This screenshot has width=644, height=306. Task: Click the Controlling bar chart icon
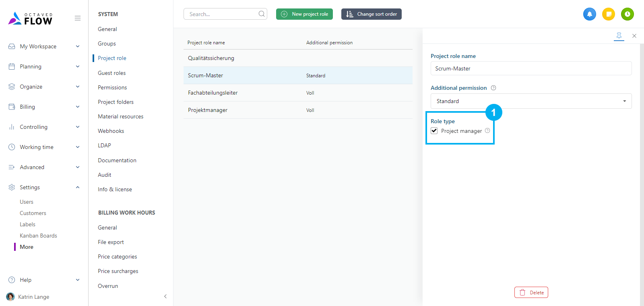pos(12,127)
